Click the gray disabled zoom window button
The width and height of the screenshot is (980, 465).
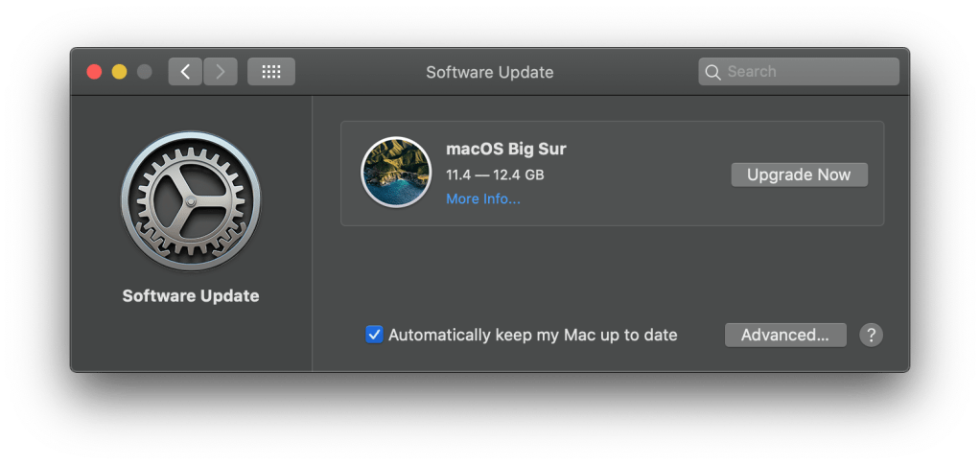coord(144,72)
